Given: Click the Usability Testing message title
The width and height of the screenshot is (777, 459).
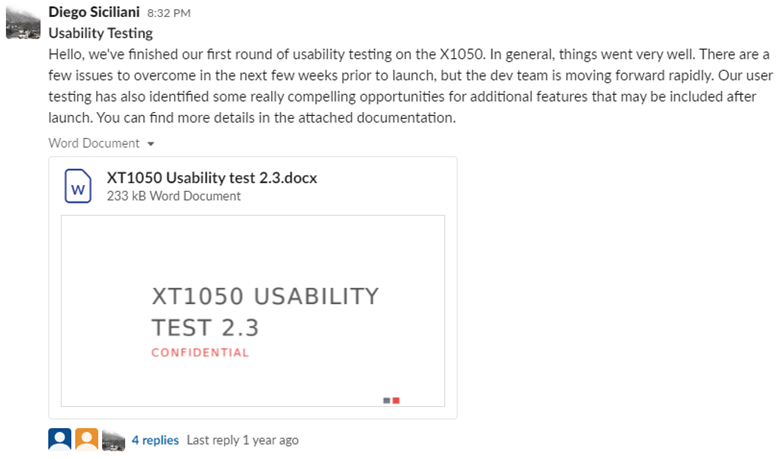Looking at the screenshot, I should pos(101,33).
